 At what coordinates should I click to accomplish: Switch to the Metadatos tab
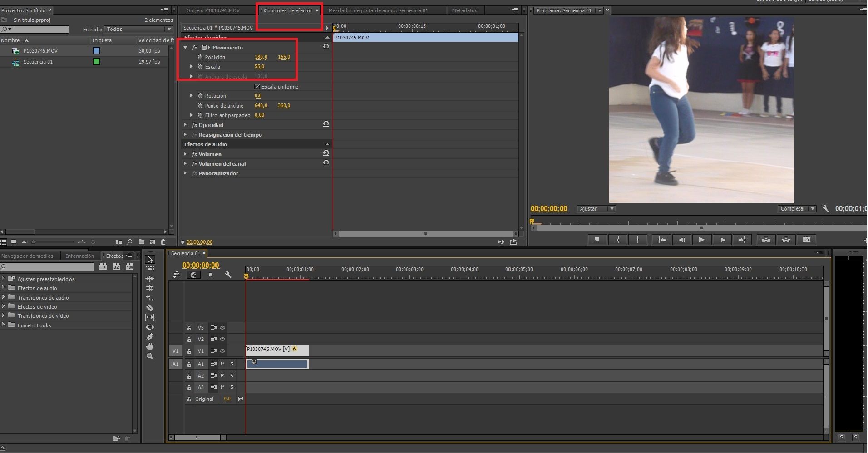coord(464,10)
